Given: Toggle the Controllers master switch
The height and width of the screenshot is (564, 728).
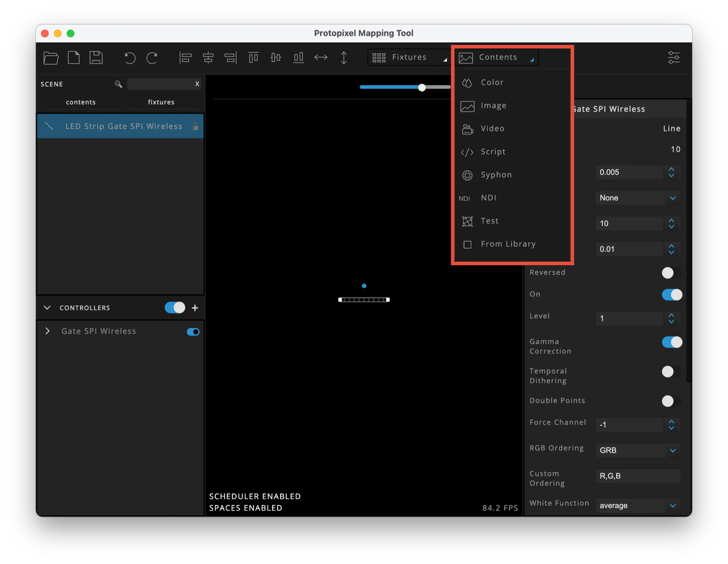Looking at the screenshot, I should [175, 308].
